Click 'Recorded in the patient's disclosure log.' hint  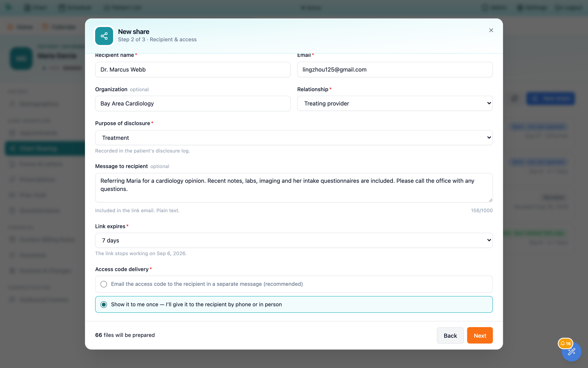pyautogui.click(x=143, y=151)
